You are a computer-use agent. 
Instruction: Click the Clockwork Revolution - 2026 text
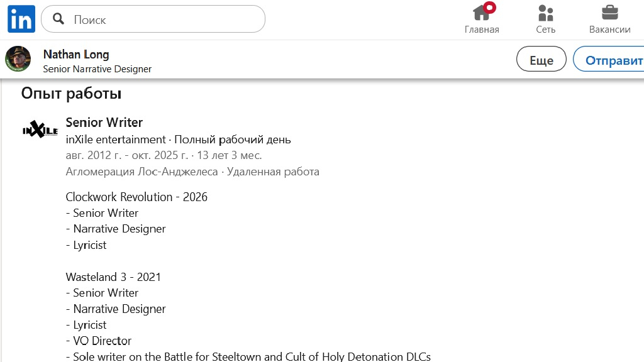(136, 197)
